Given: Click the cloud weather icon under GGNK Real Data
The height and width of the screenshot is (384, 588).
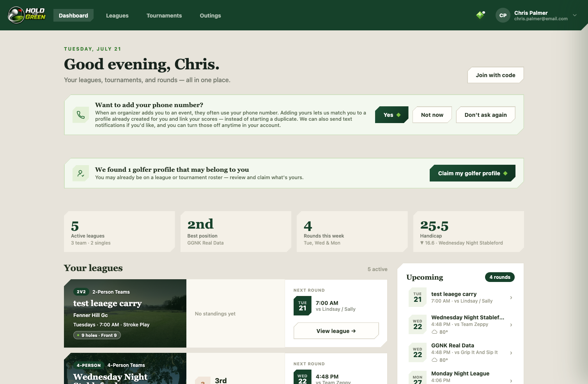Looking at the screenshot, I should point(434,360).
